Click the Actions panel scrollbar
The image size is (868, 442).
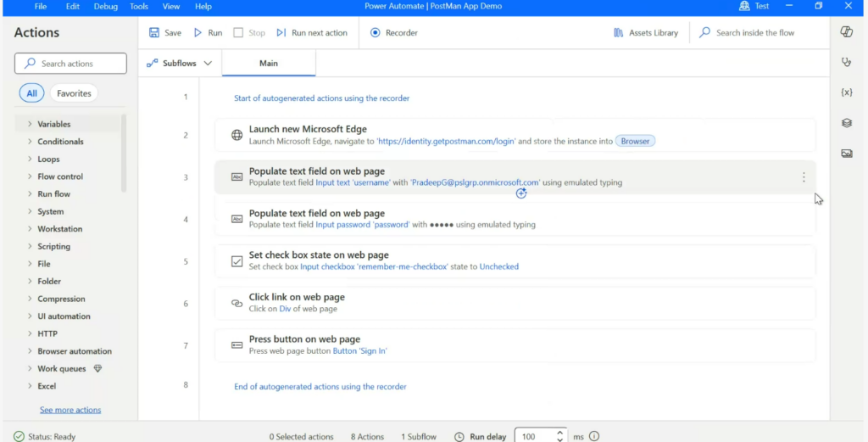tap(124, 154)
